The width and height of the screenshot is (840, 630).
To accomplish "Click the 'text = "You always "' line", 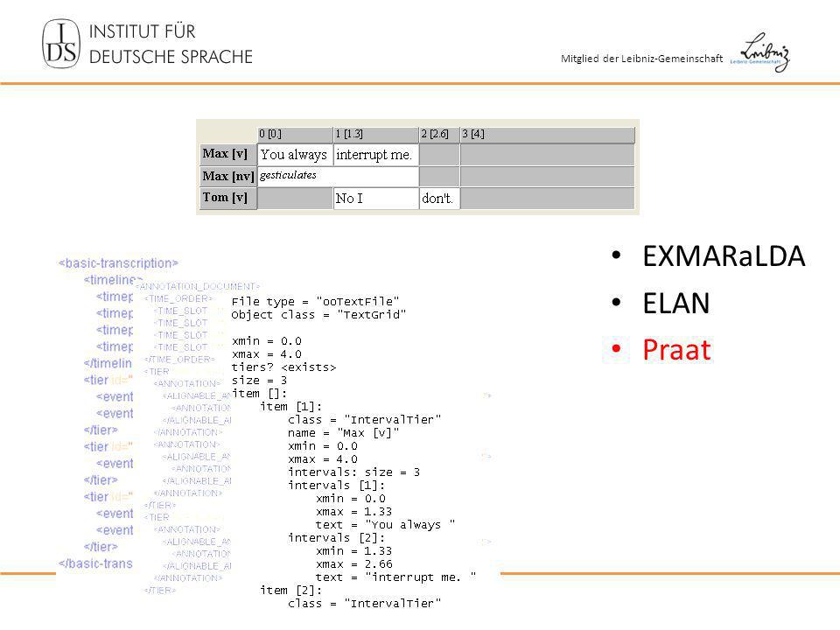I will pos(386,524).
